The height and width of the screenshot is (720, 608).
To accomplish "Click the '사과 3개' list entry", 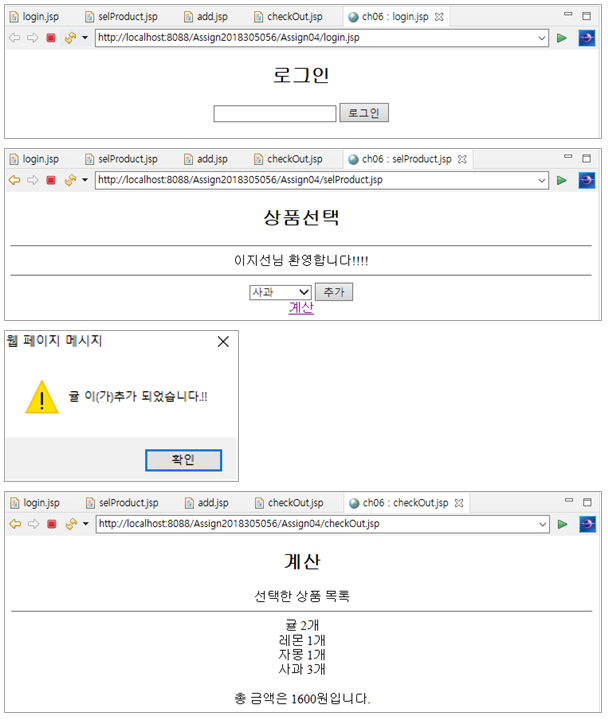I will point(302,669).
